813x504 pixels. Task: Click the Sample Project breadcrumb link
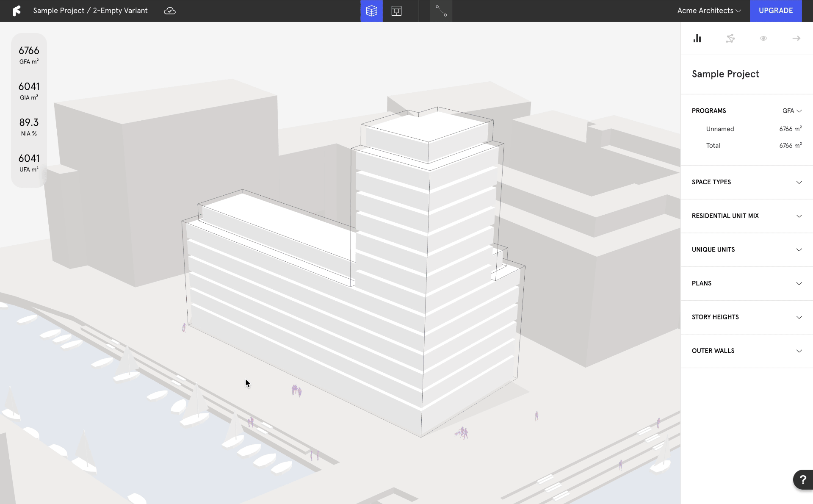pyautogui.click(x=58, y=11)
